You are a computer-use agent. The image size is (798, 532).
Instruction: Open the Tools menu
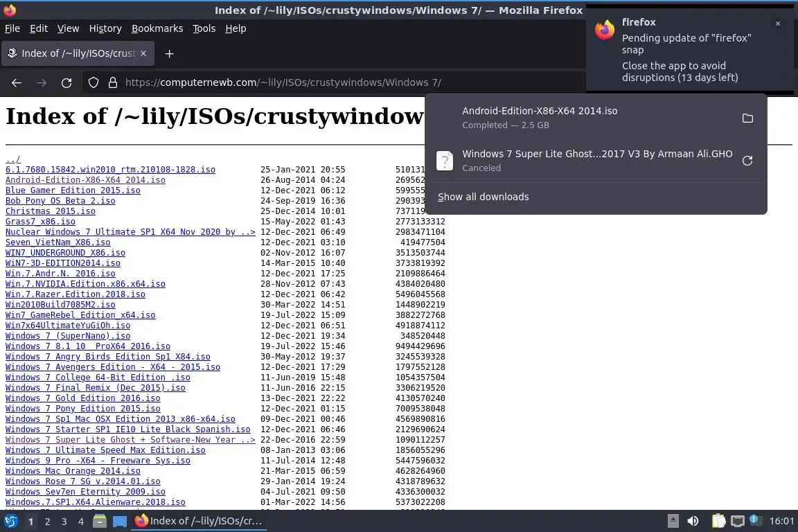point(204,28)
